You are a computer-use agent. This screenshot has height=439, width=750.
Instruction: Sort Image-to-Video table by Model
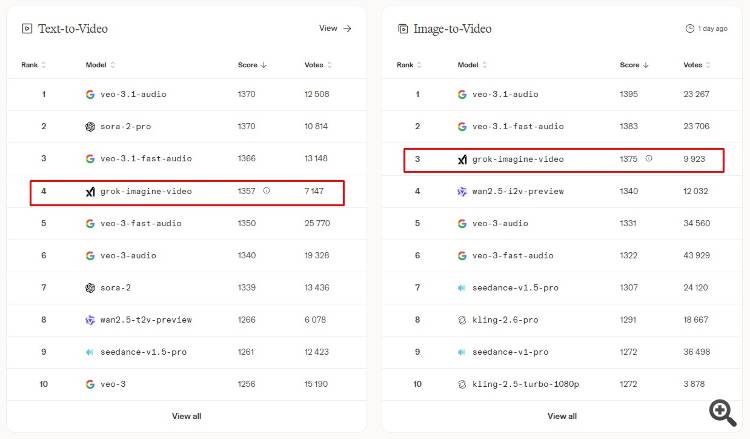pyautogui.click(x=472, y=65)
